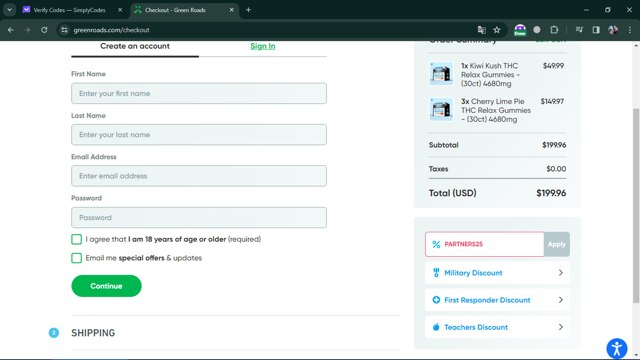The height and width of the screenshot is (360, 640).
Task: Click the percent icon in promo field
Action: pos(436,244)
